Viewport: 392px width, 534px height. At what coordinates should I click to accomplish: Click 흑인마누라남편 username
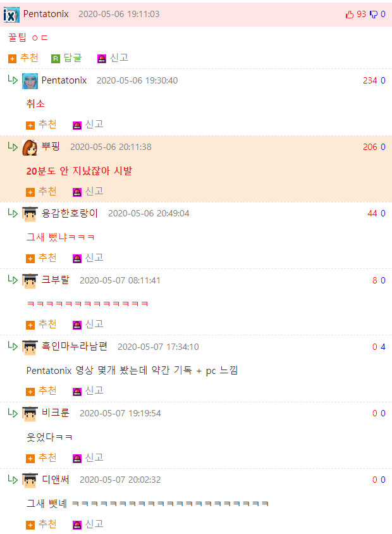(x=75, y=346)
